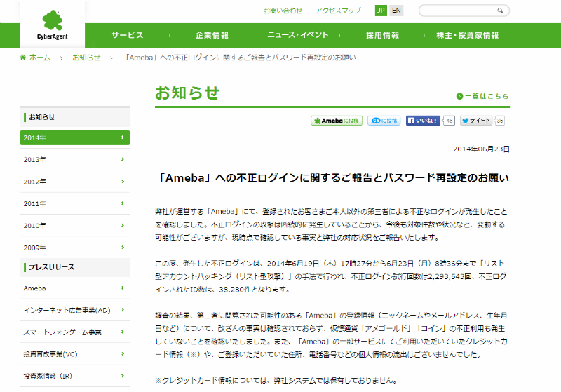Share the article via Amebaに投稿 button

(337, 121)
